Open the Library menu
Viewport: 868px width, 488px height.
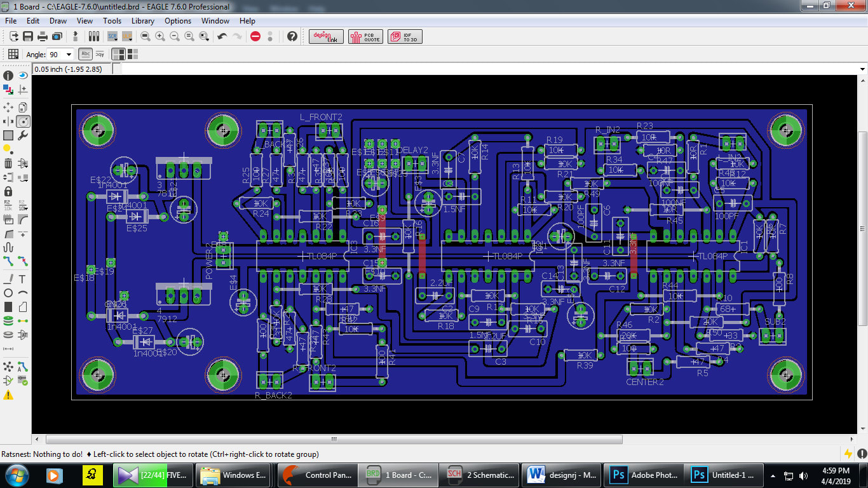pyautogui.click(x=143, y=20)
